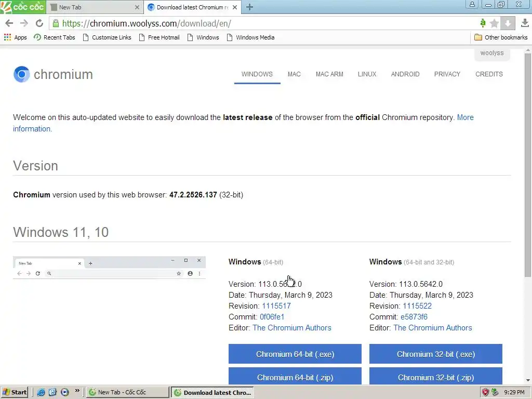This screenshot has width=532, height=399.
Task: Launch Internet Explorer from quick launch
Action: 41,392
